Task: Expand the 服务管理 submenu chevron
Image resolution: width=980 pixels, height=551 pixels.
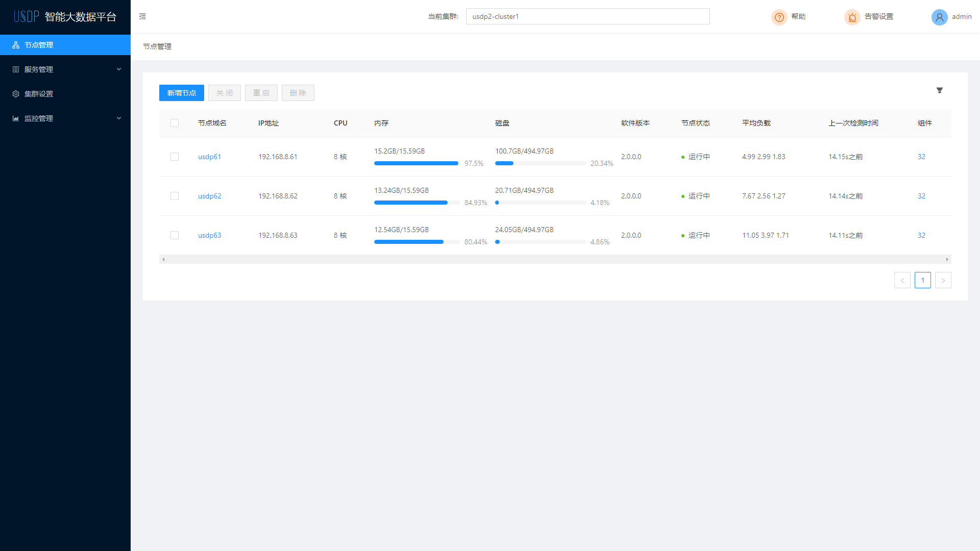Action: pos(119,69)
